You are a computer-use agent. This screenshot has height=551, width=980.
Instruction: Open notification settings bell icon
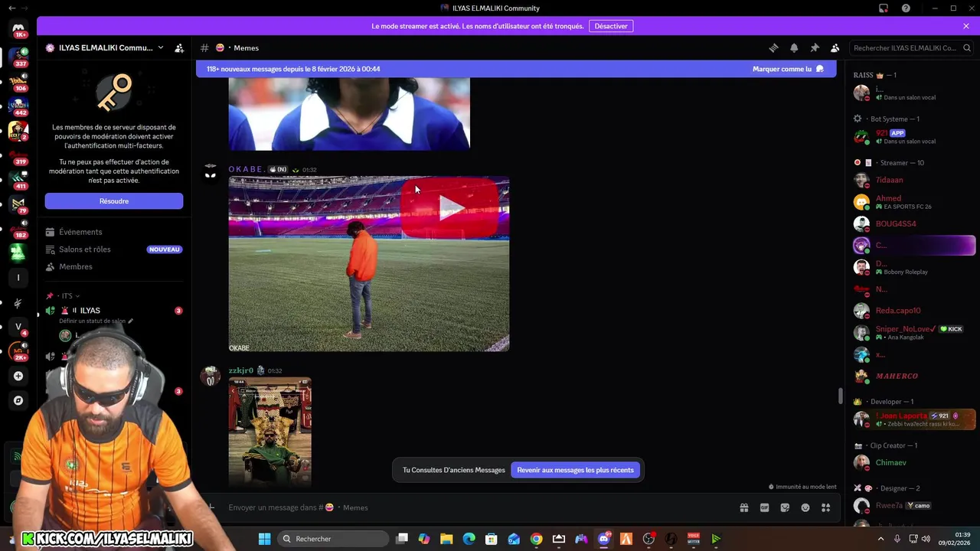(x=794, y=47)
